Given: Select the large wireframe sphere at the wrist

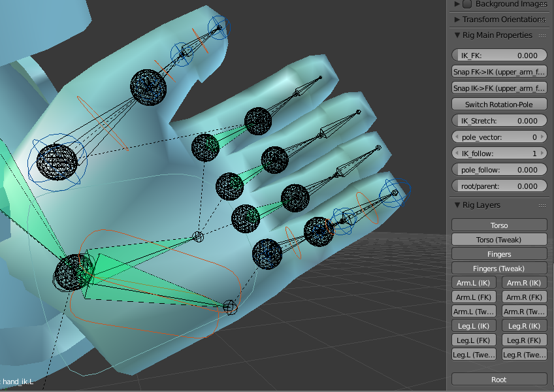Looking at the screenshot, I should (73, 272).
